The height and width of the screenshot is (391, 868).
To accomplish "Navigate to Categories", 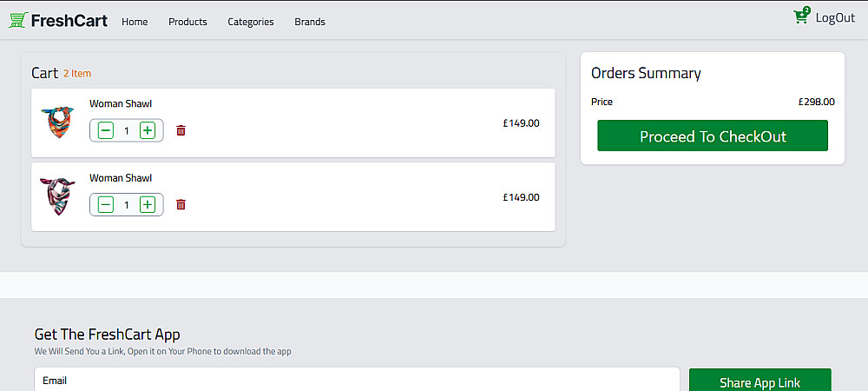I will [x=251, y=22].
